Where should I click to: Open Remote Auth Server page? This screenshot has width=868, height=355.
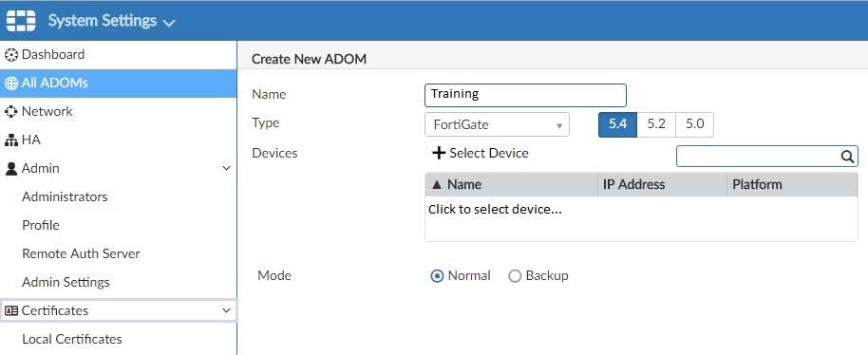[x=81, y=253]
